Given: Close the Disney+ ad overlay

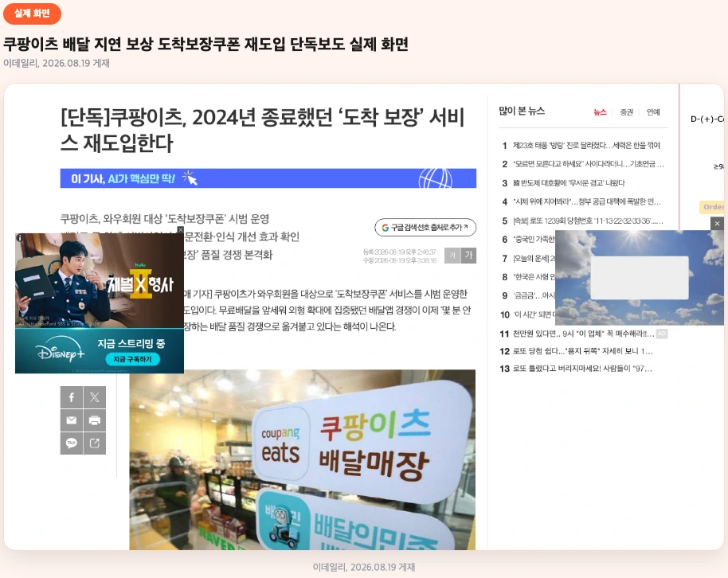Looking at the screenshot, I should coord(181,230).
